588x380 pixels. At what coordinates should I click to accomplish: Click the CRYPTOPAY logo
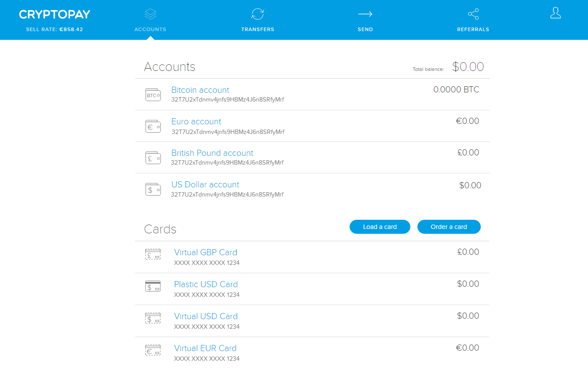54,14
